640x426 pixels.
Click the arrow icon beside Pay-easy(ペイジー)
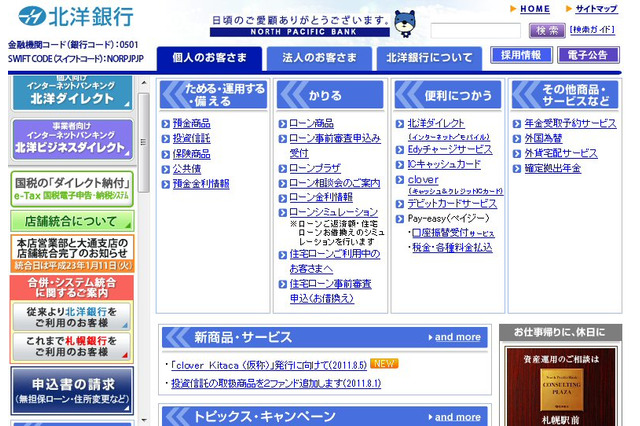tap(400, 219)
